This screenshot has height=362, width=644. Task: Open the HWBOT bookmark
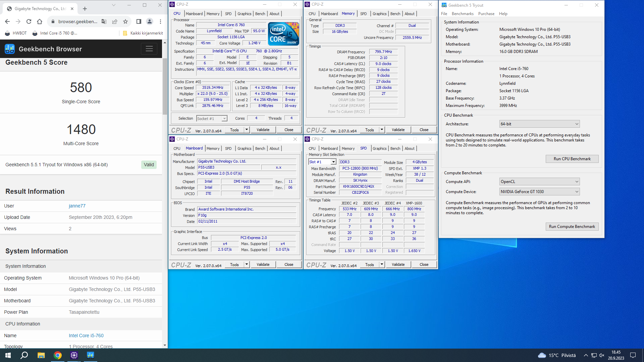pos(16,33)
